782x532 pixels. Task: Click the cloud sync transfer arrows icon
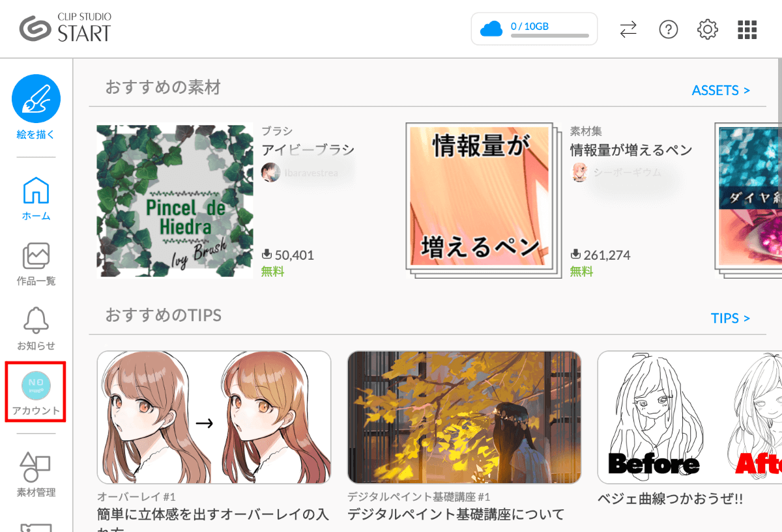[628, 29]
